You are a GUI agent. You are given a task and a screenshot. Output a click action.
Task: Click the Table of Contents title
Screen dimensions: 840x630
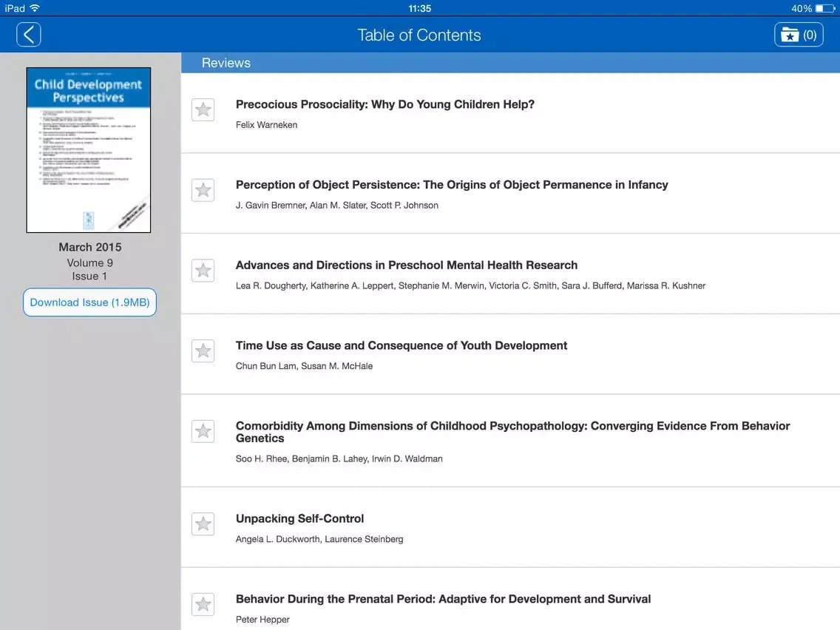(419, 35)
